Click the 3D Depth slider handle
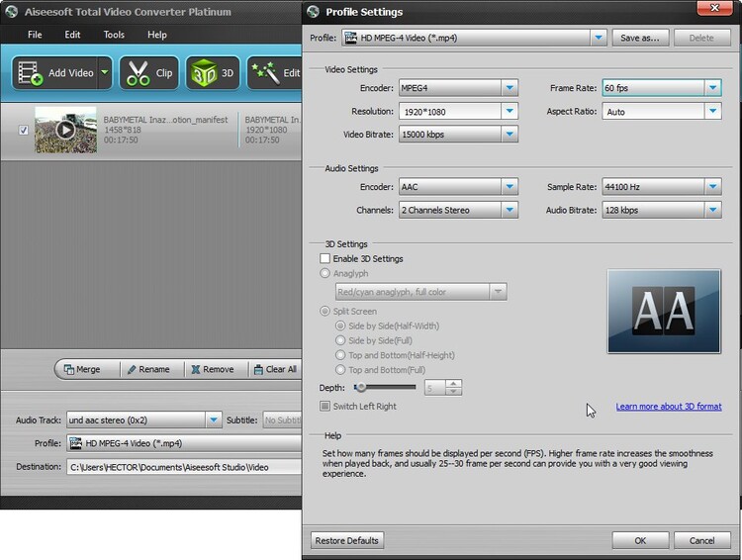 360,387
